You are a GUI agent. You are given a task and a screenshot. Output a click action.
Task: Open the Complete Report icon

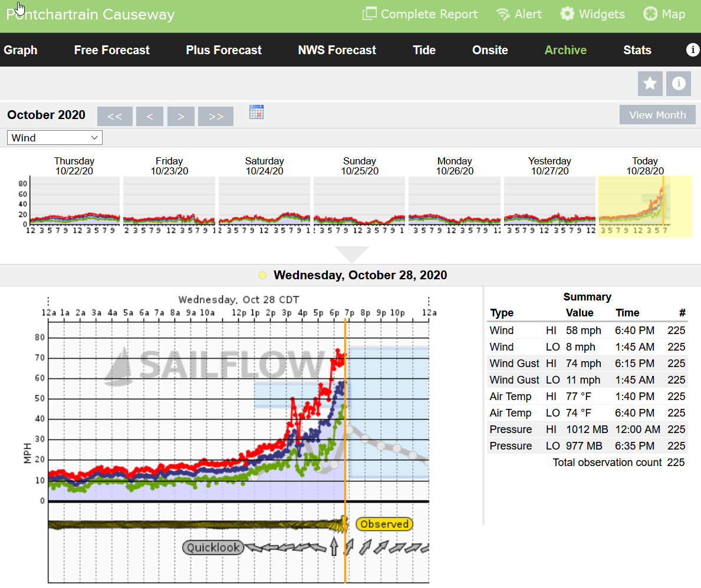tap(369, 14)
